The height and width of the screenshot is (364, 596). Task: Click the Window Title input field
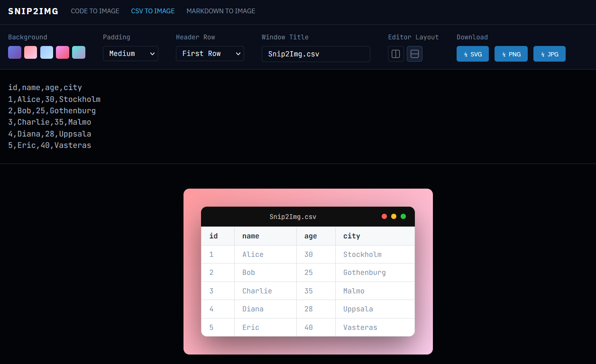click(x=316, y=54)
